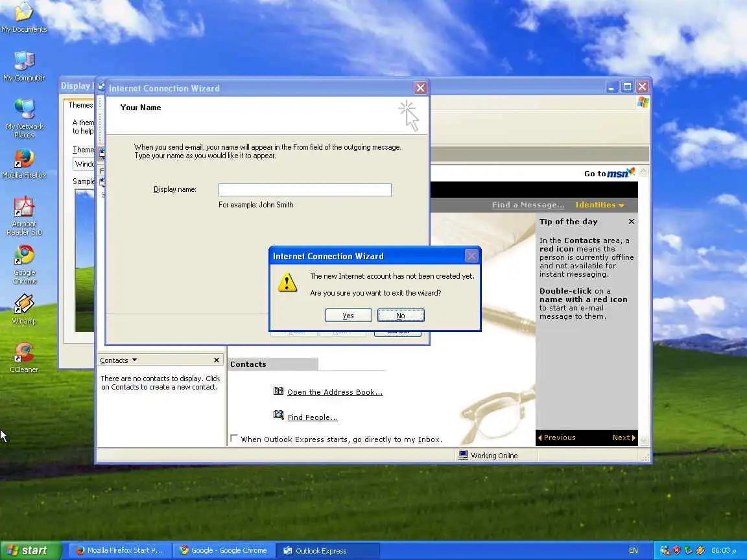The image size is (747, 560).
Task: Open the Start menu
Action: (x=30, y=550)
